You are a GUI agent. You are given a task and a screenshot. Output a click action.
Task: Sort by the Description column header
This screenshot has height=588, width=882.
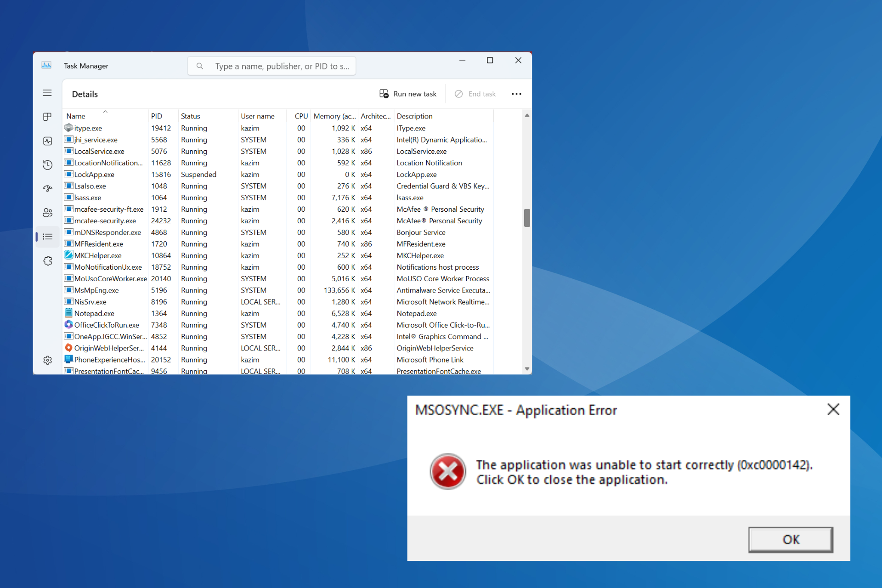443,116
